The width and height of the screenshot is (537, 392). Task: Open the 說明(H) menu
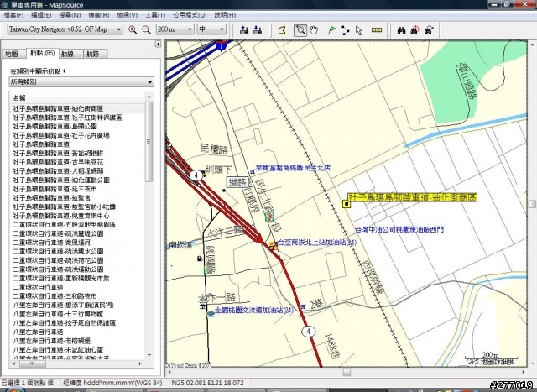(225, 15)
